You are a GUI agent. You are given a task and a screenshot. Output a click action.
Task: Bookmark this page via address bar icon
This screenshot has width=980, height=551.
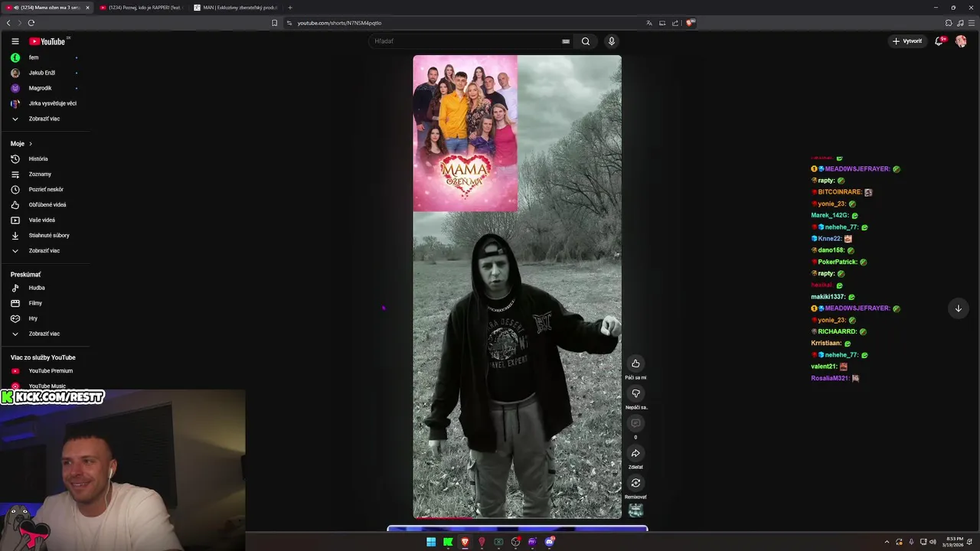(x=275, y=23)
